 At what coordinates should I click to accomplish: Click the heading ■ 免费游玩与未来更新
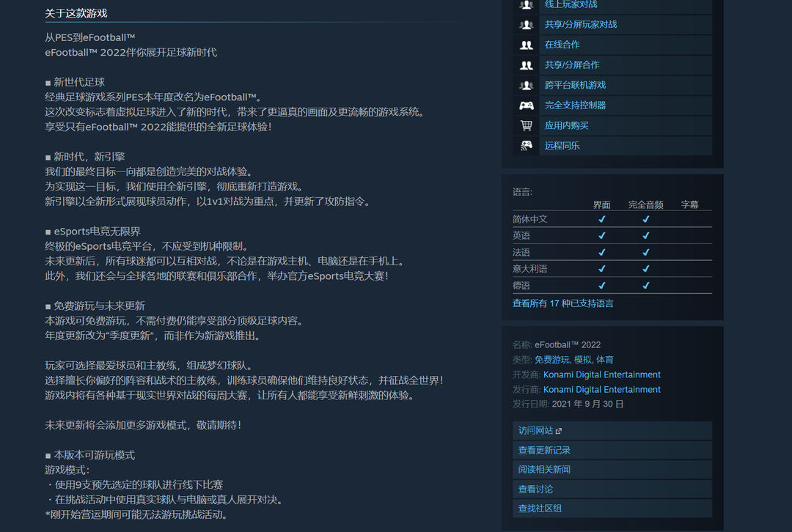coord(95,306)
